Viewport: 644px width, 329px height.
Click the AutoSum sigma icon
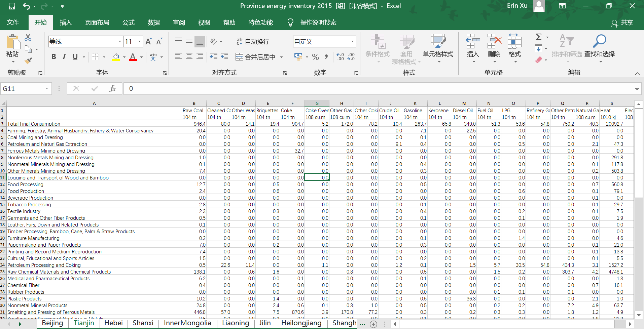tap(538, 37)
